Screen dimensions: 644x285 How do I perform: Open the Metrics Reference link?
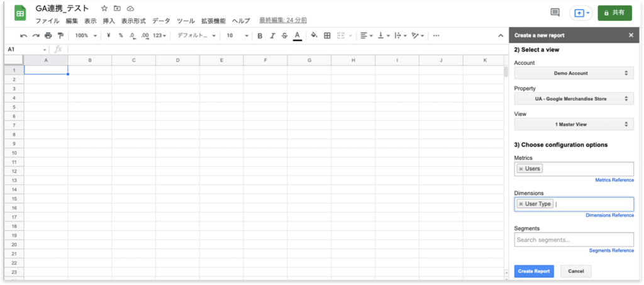(614, 180)
